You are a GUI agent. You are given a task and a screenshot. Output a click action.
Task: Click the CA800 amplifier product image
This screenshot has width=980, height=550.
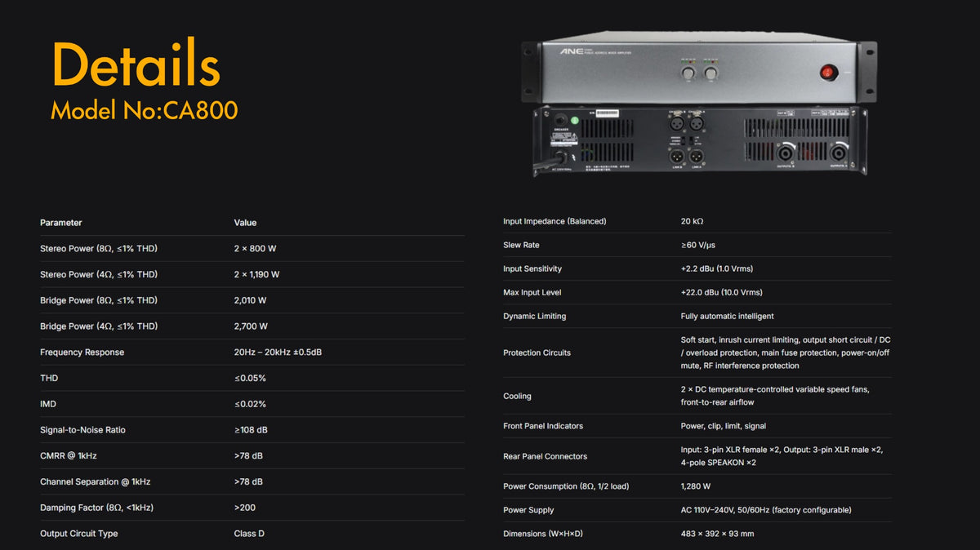click(x=699, y=103)
